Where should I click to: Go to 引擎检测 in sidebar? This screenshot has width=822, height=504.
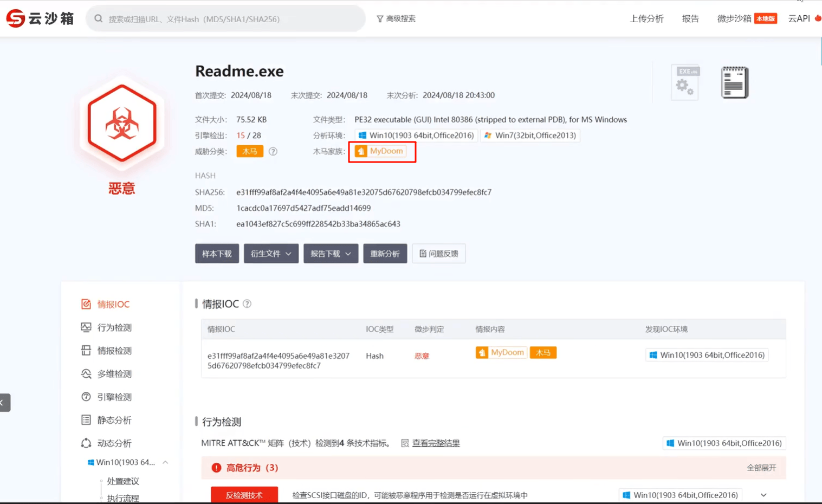click(x=106, y=397)
